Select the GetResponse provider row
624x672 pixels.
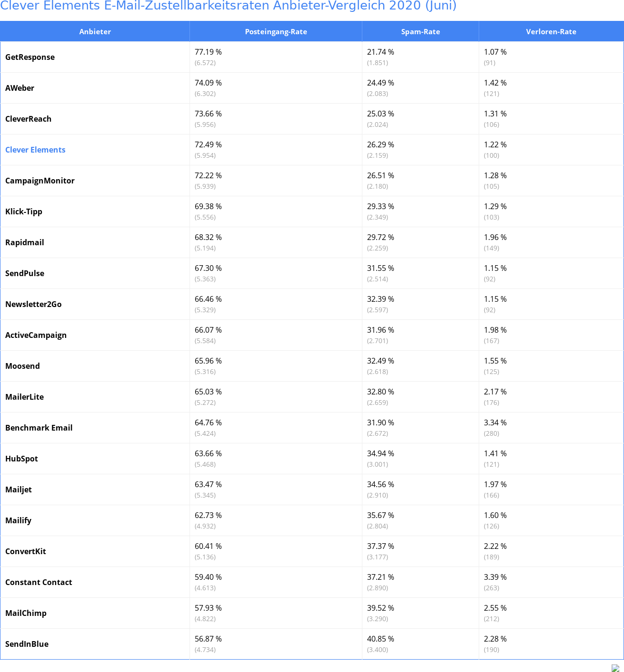312,57
